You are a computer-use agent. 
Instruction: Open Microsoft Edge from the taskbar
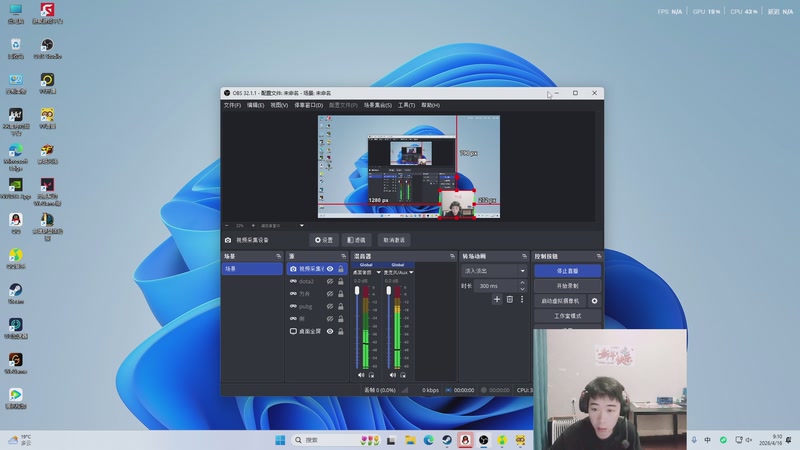(x=429, y=440)
